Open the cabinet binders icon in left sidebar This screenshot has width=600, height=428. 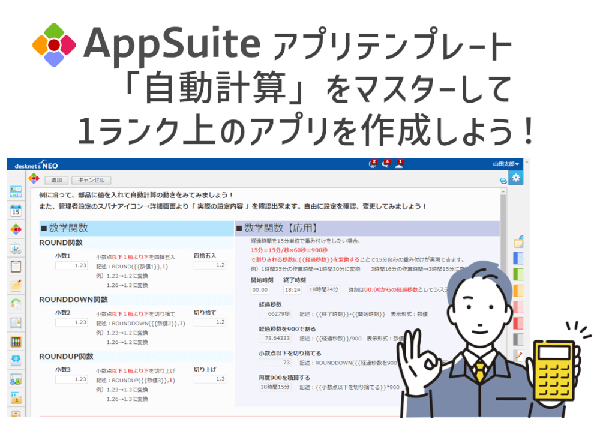[16, 342]
